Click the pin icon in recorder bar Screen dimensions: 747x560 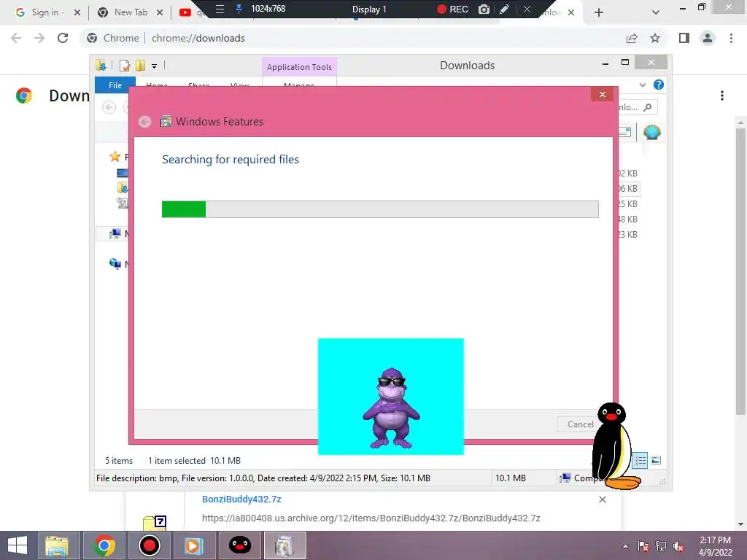(x=239, y=9)
